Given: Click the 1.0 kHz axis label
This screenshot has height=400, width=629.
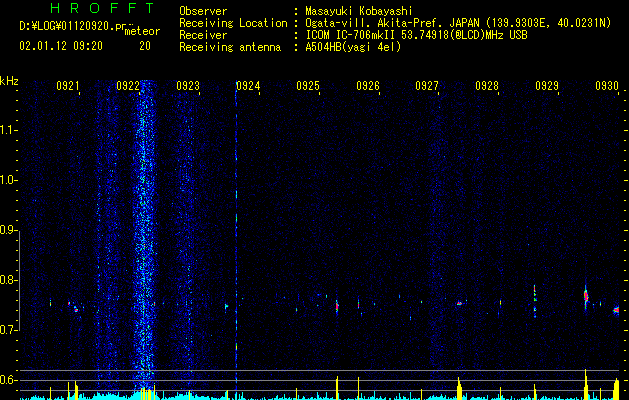Looking at the screenshot, I should point(9,180).
